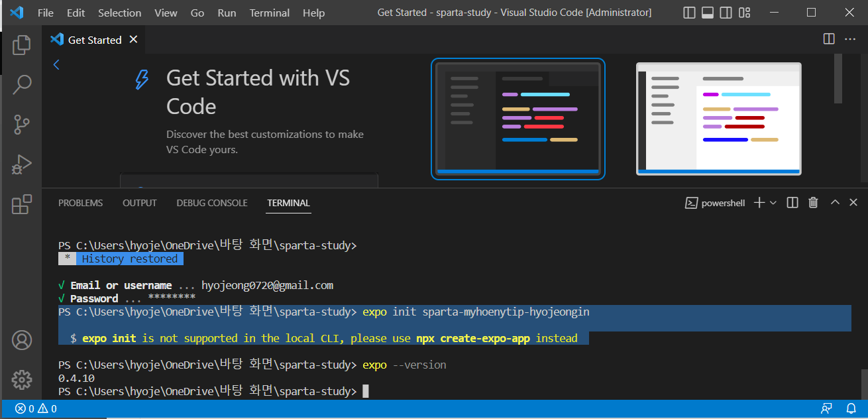Image resolution: width=868 pixels, height=419 pixels.
Task: Click the '0.4.10' version output
Action: pos(76,378)
